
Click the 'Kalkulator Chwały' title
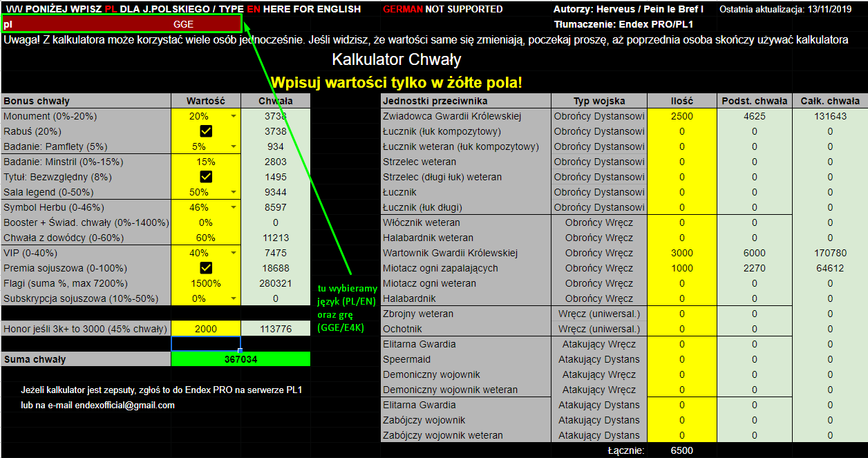[x=397, y=59]
